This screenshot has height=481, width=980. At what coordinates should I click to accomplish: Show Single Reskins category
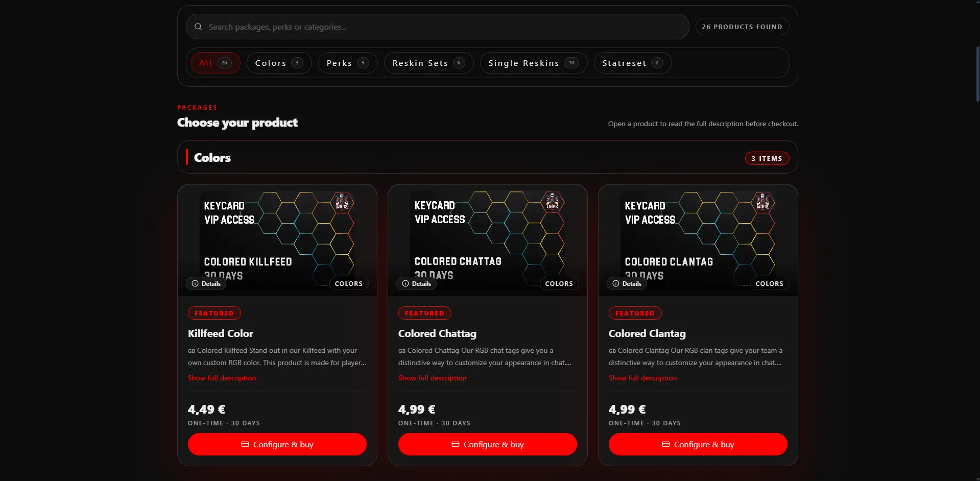pyautogui.click(x=534, y=63)
